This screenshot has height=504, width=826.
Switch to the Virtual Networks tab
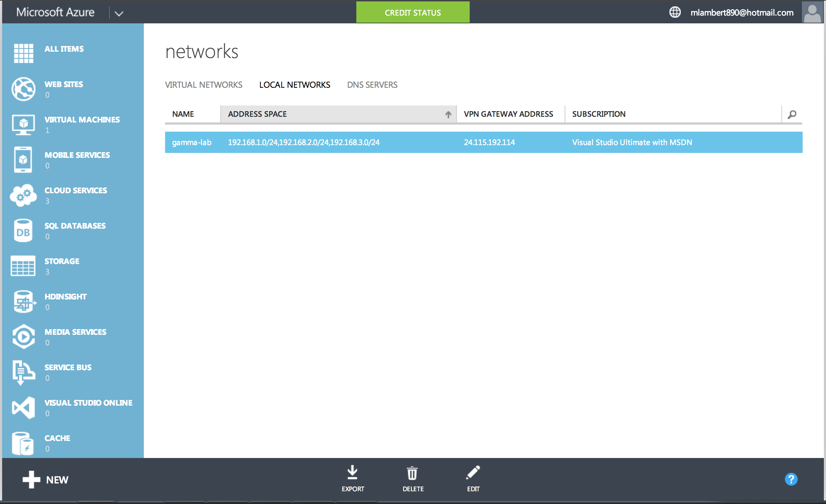(204, 85)
